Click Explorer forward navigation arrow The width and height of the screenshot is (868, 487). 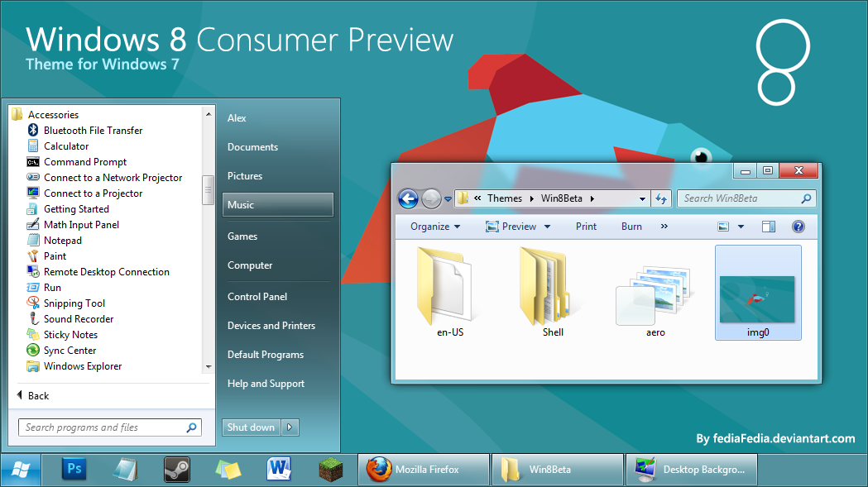431,198
